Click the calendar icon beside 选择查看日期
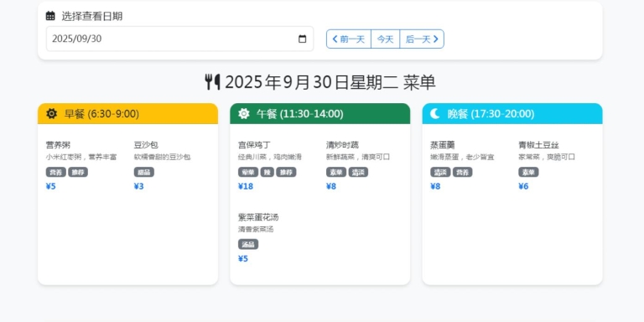Viewport: 644px width, 322px height. point(50,17)
